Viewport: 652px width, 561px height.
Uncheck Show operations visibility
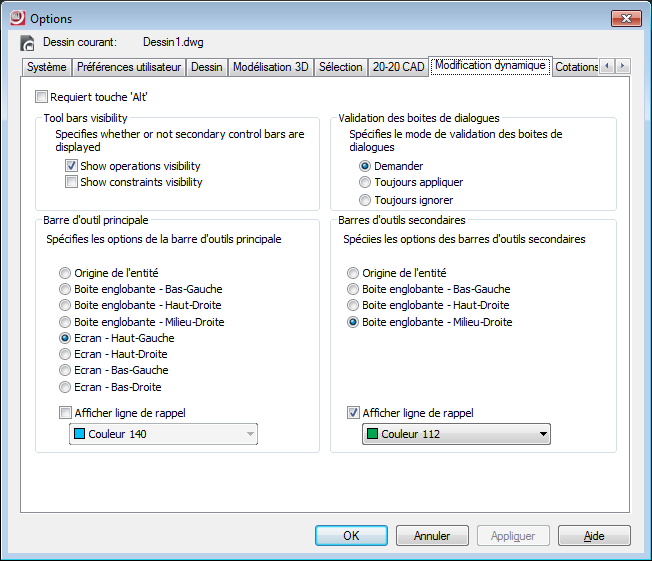tap(72, 166)
